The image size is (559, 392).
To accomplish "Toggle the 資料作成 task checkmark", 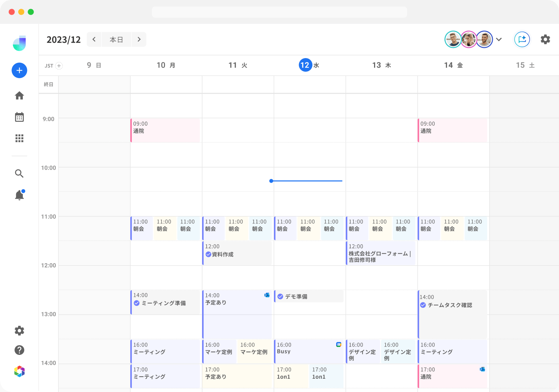I will click(x=208, y=254).
